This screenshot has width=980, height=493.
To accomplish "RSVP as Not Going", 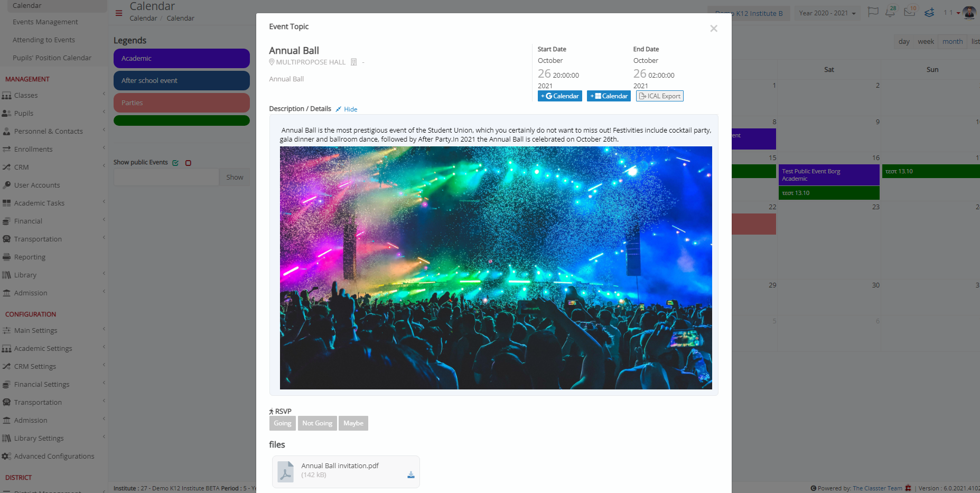I will (x=318, y=423).
